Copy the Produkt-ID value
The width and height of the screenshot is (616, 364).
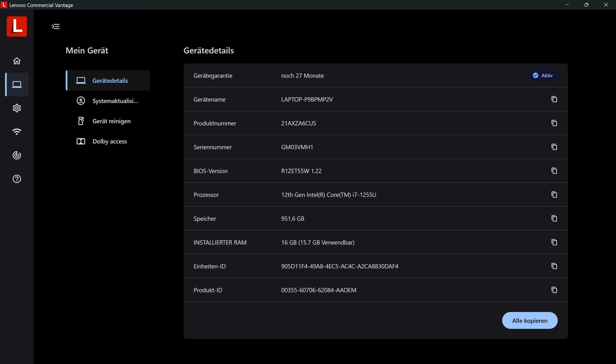(x=554, y=290)
